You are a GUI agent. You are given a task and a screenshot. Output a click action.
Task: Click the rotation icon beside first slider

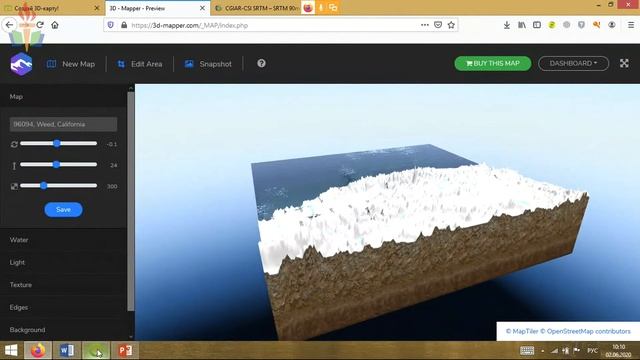[x=14, y=144]
